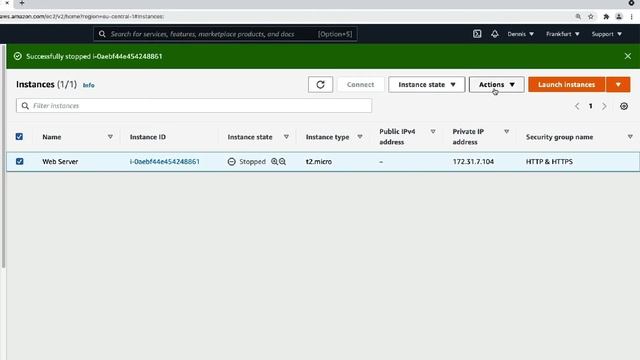Click the t2.micro instance type cell
640x360 pixels.
pyautogui.click(x=319, y=162)
